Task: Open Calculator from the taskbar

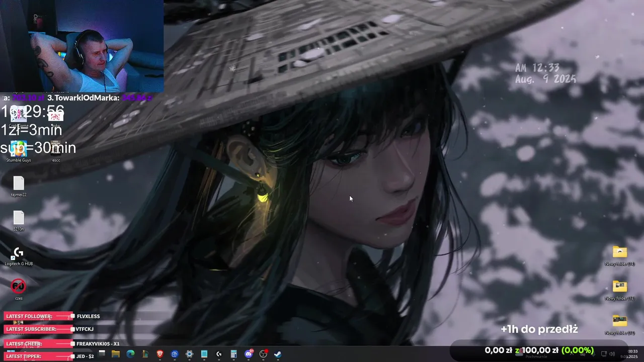Action: point(233,354)
